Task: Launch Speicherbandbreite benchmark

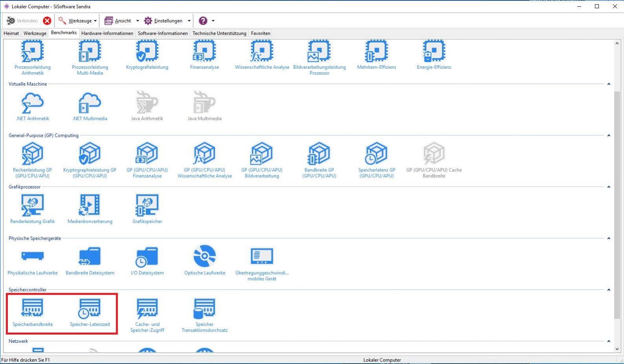Action: click(x=33, y=312)
